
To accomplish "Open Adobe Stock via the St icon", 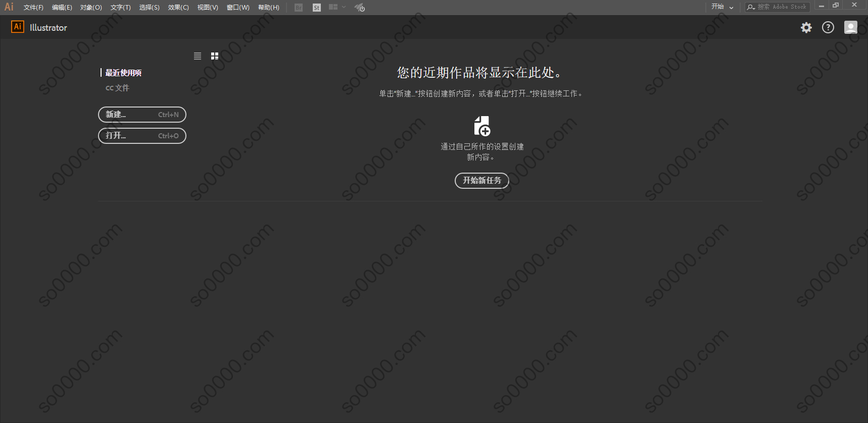I will [x=317, y=8].
